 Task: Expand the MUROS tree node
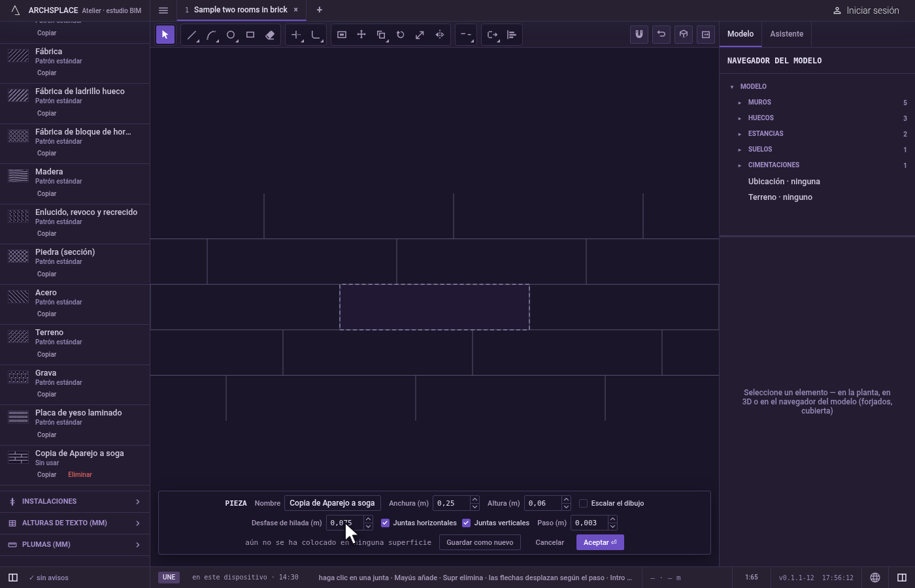[740, 103]
